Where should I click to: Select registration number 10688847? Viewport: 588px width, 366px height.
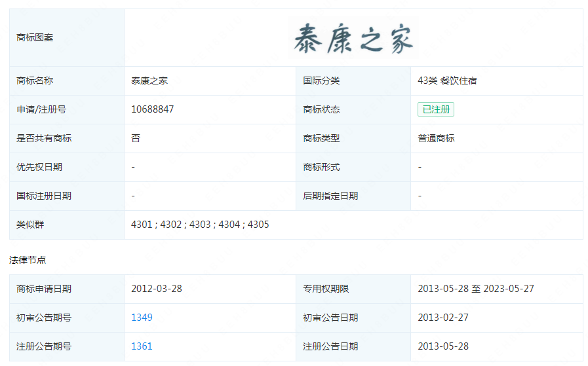pos(152,109)
